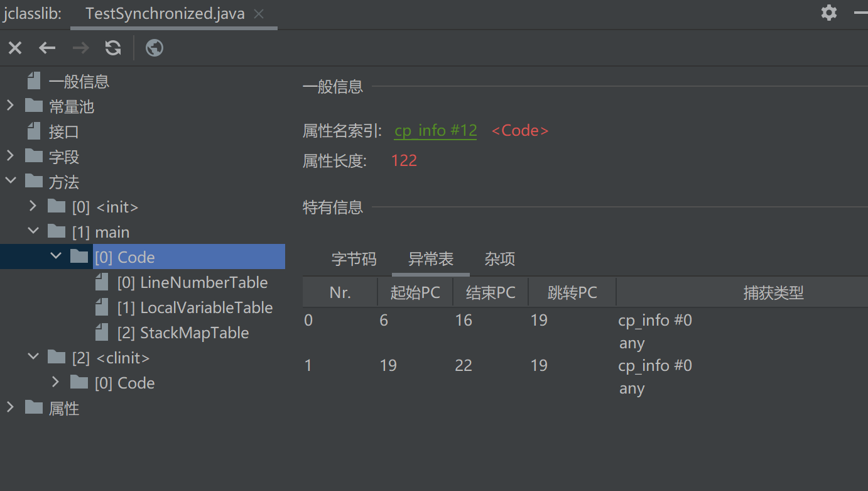Image resolution: width=868 pixels, height=491 pixels.
Task: Select [0] LineNumberTable tree item
Action: (192, 283)
